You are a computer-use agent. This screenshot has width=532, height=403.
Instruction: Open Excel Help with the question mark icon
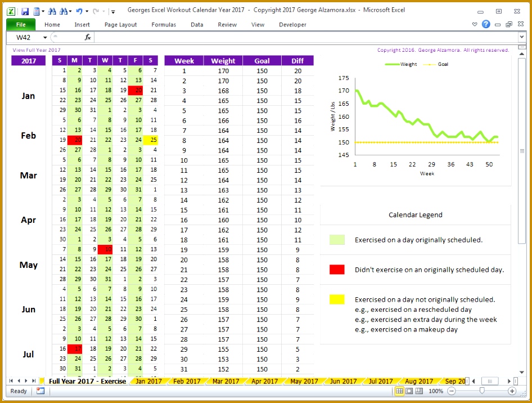coord(486,24)
